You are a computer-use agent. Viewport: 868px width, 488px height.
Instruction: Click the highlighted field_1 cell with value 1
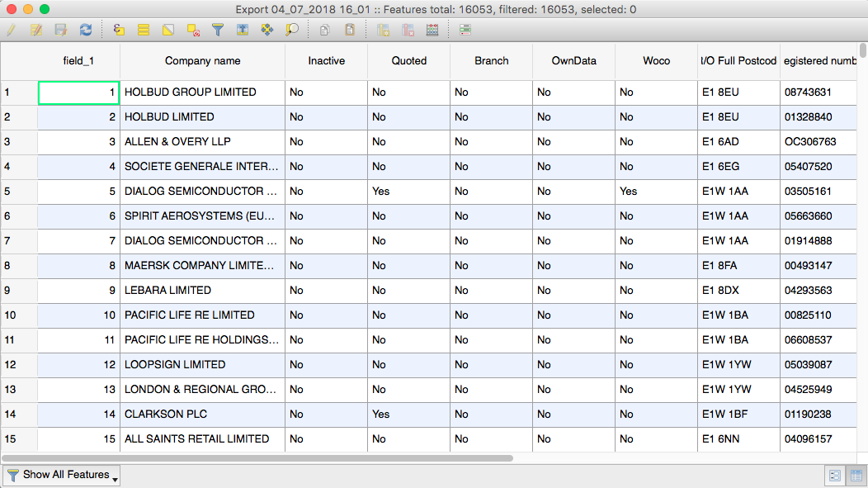click(x=78, y=92)
